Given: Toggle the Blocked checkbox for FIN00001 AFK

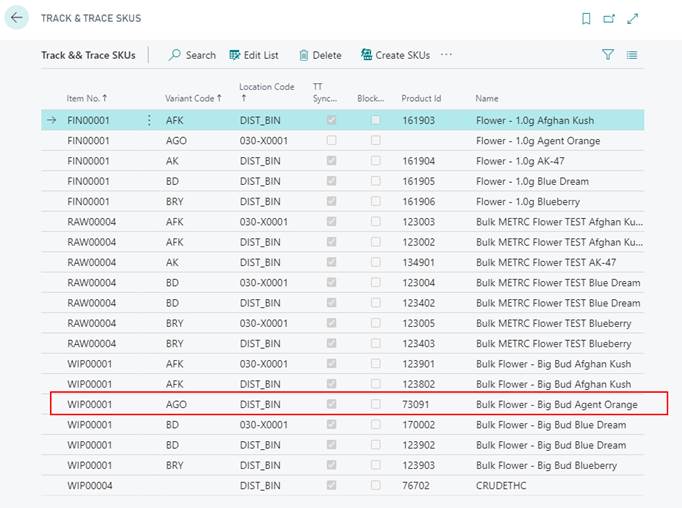Looking at the screenshot, I should point(375,120).
